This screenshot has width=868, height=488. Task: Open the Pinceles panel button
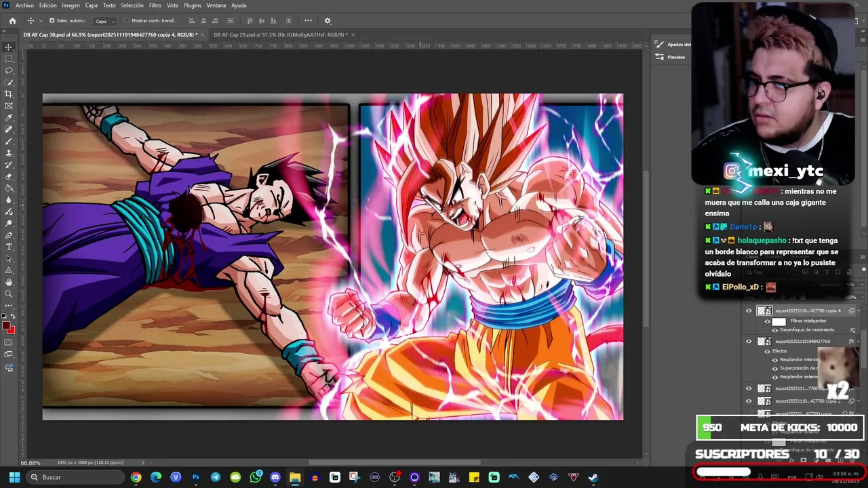[x=671, y=57]
